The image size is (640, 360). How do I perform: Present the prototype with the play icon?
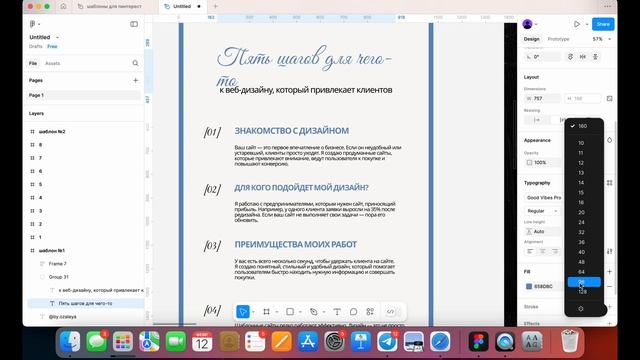pos(577,24)
